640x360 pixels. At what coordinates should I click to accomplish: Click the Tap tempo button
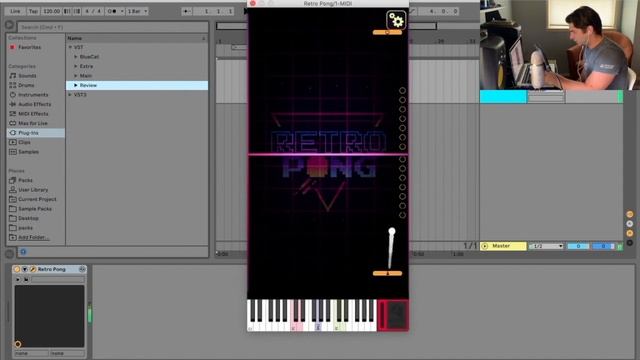click(x=33, y=11)
